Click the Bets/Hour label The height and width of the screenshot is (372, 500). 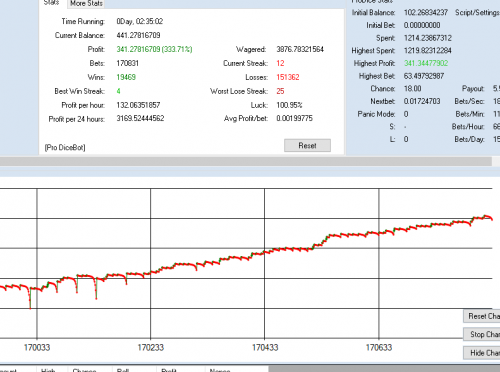468,127
